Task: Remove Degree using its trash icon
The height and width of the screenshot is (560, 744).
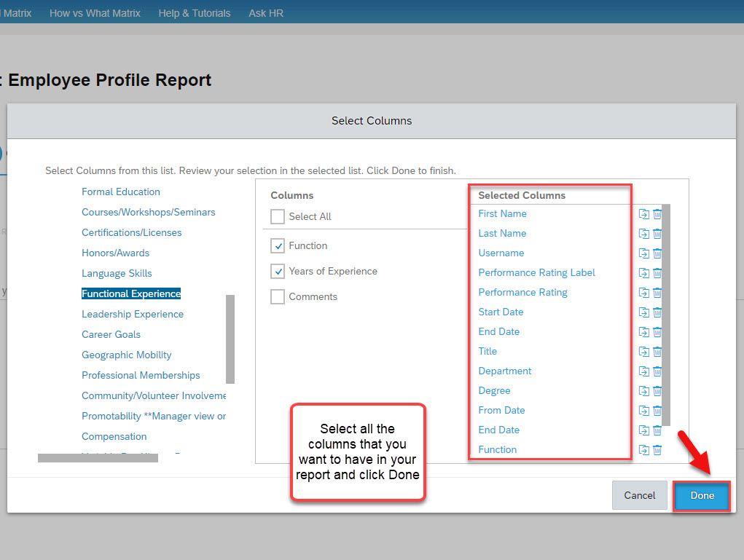Action: click(x=657, y=391)
